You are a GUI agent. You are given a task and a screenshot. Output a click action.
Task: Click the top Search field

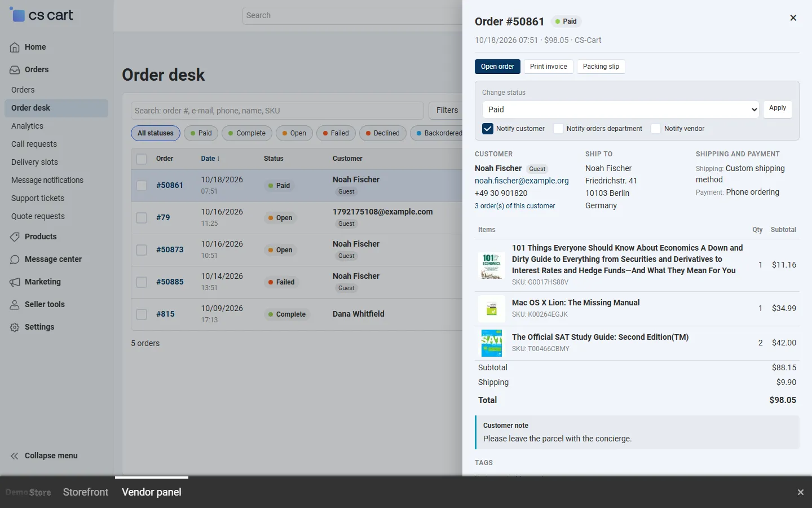pos(352,16)
